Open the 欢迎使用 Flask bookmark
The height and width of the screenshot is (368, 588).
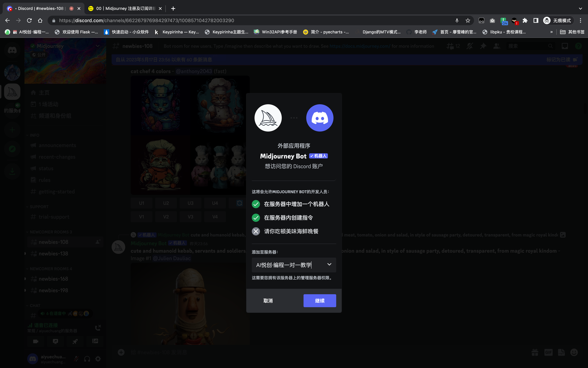(x=77, y=32)
